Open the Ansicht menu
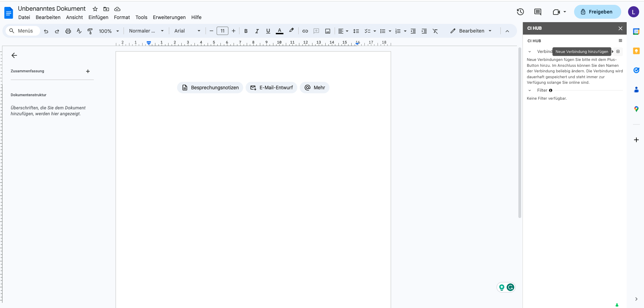Viewport: 644px width, 308px height. pyautogui.click(x=74, y=17)
